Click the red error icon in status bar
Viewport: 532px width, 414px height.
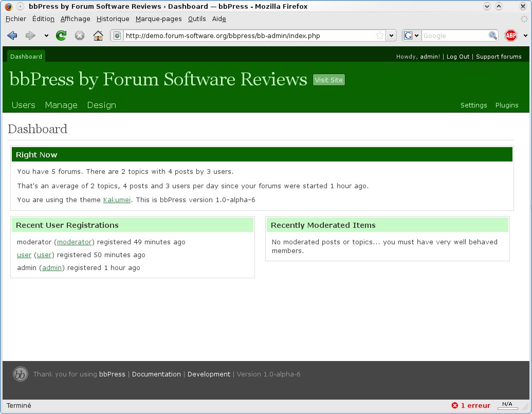pyautogui.click(x=455, y=405)
